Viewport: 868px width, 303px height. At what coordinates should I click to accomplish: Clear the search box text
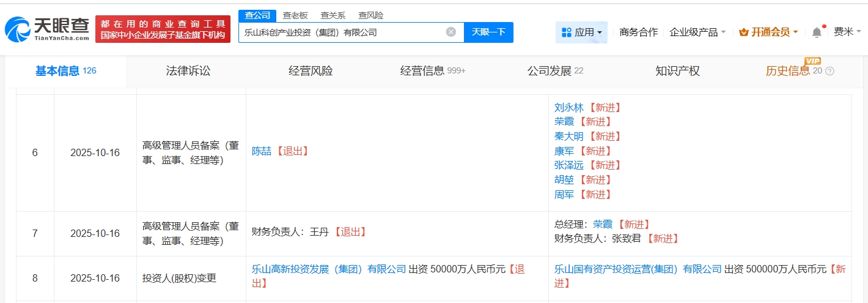point(451,32)
